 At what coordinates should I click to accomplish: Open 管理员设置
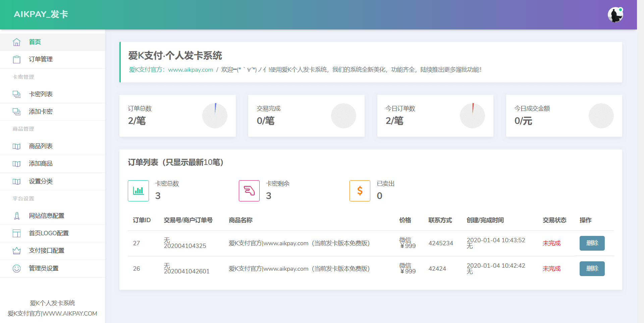[x=52, y=268]
